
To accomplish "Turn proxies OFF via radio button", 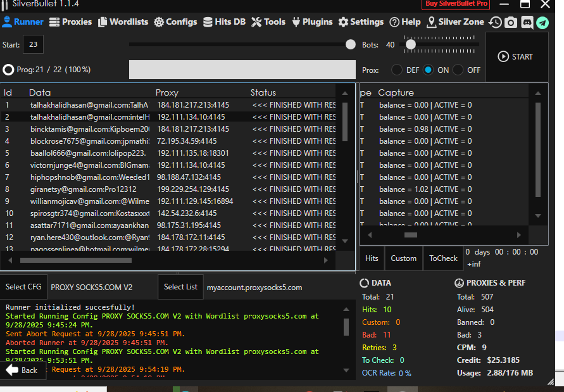I will [458, 70].
